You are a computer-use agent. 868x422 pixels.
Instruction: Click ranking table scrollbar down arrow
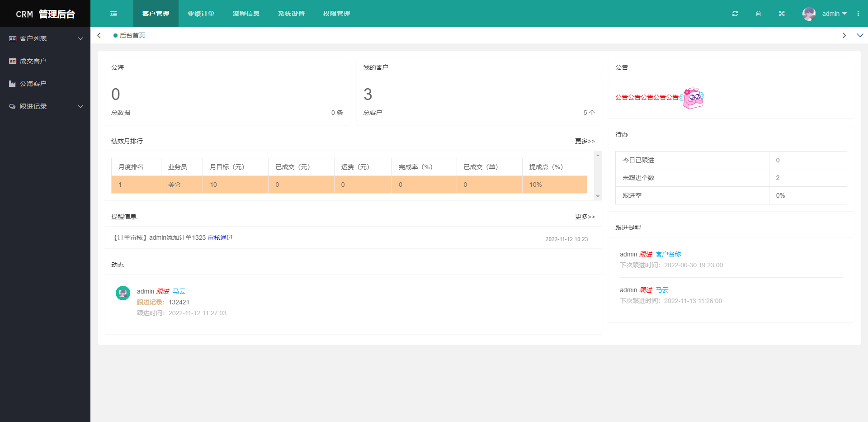pyautogui.click(x=598, y=196)
